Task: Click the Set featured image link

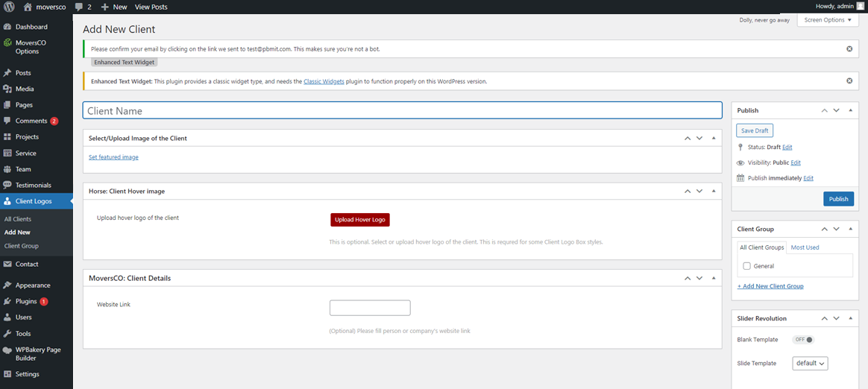Action: coord(113,157)
